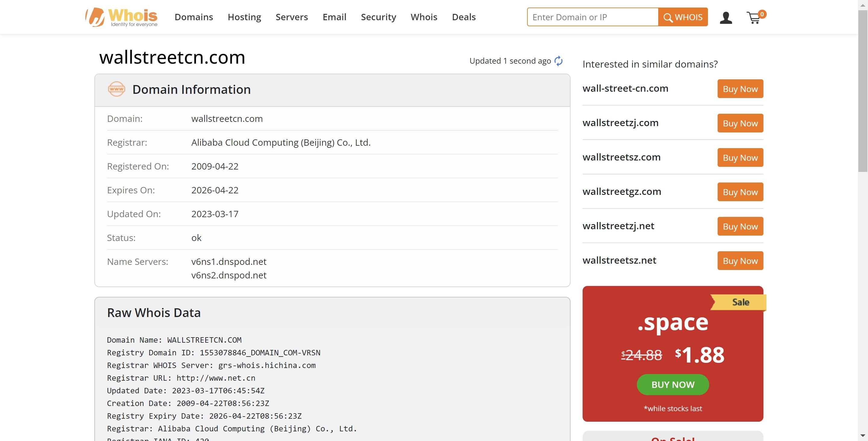Viewport: 868px width, 441px height.
Task: Click the Whois logo in header
Action: click(x=121, y=17)
